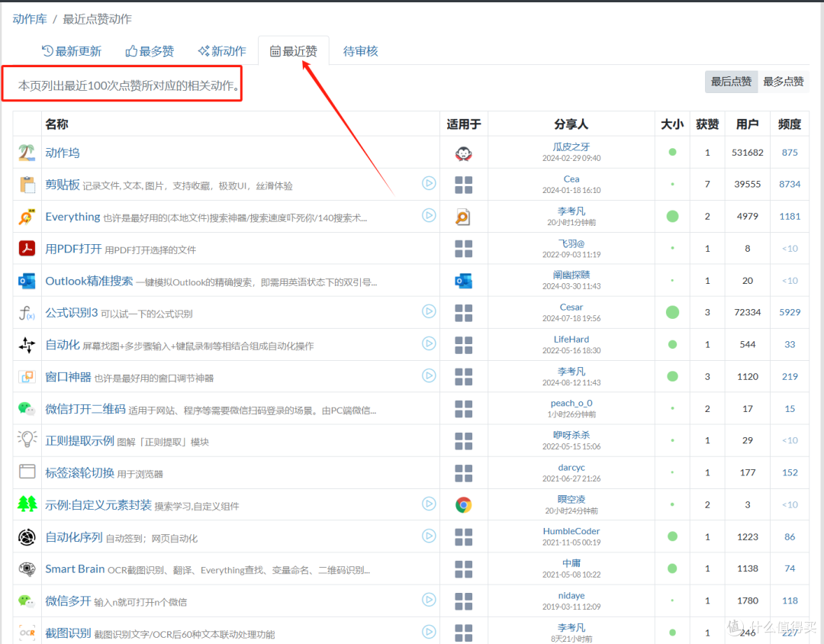Open sharer peach_o_0 profile
This screenshot has width=824, height=644.
571,403
